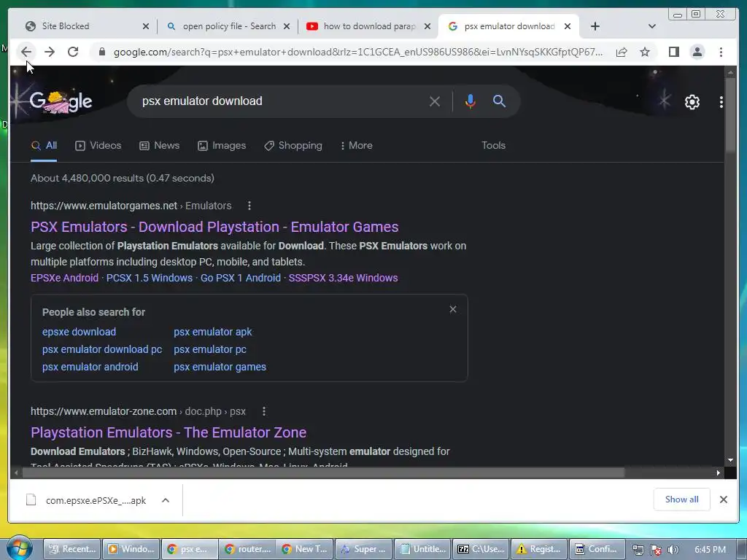Image resolution: width=747 pixels, height=560 pixels.
Task: Dismiss People also search for box
Action: [x=452, y=309]
